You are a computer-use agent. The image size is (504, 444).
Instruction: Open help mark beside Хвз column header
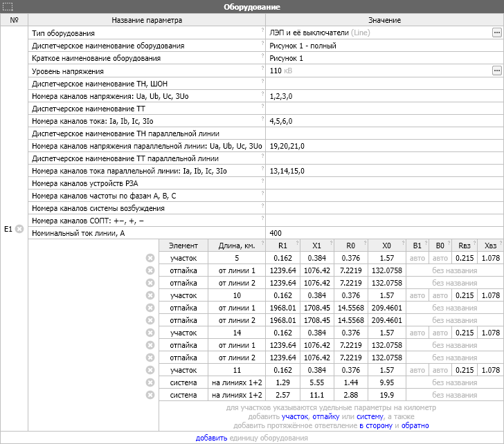point(501,243)
